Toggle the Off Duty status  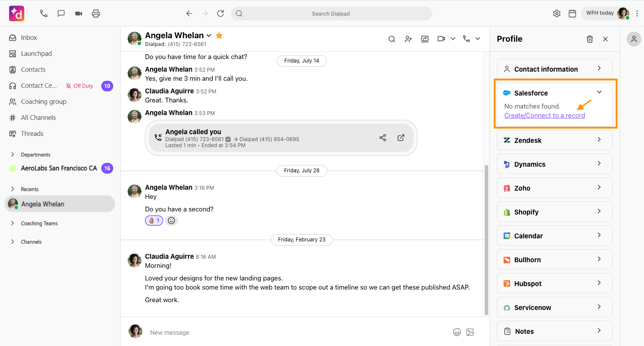click(x=79, y=86)
